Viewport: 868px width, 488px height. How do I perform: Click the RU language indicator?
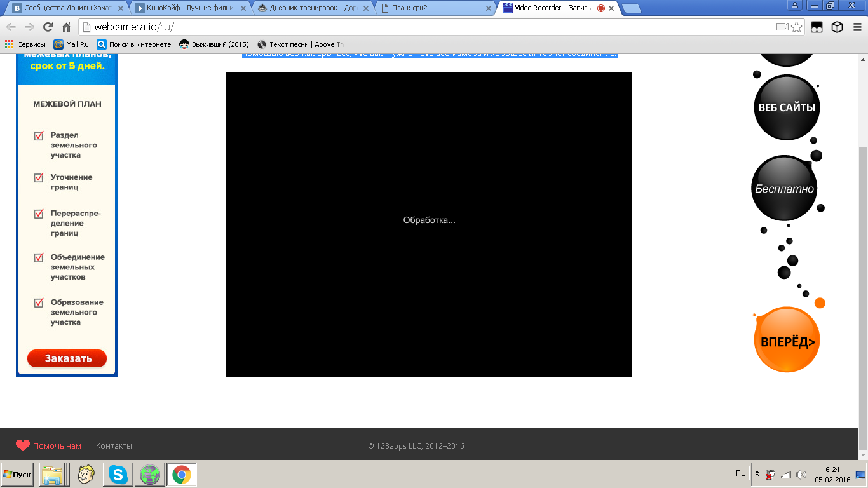pyautogui.click(x=741, y=474)
